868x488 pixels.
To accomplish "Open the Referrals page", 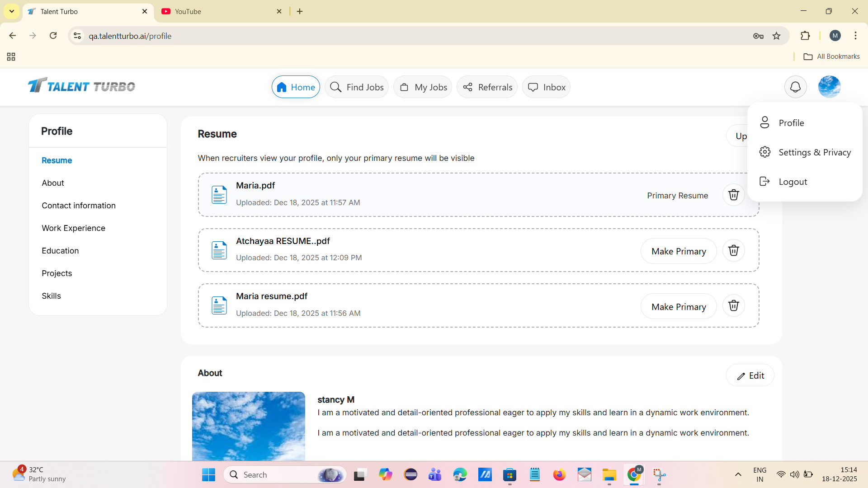I will [487, 87].
